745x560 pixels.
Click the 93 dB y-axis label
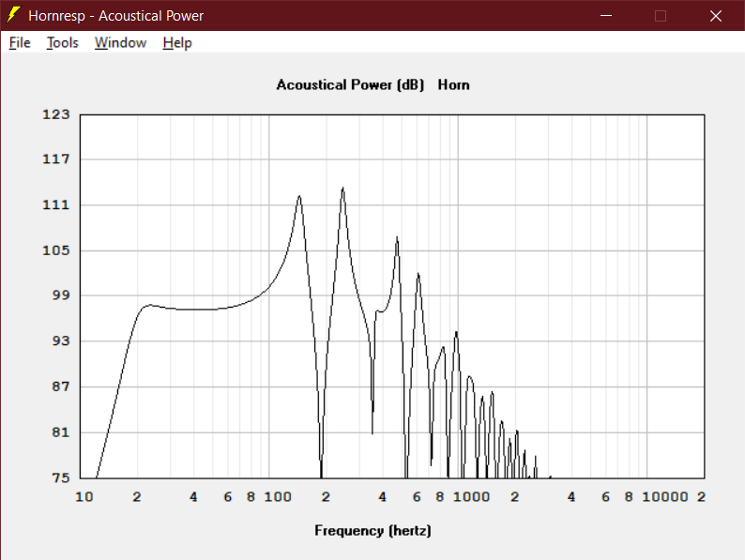click(x=61, y=341)
